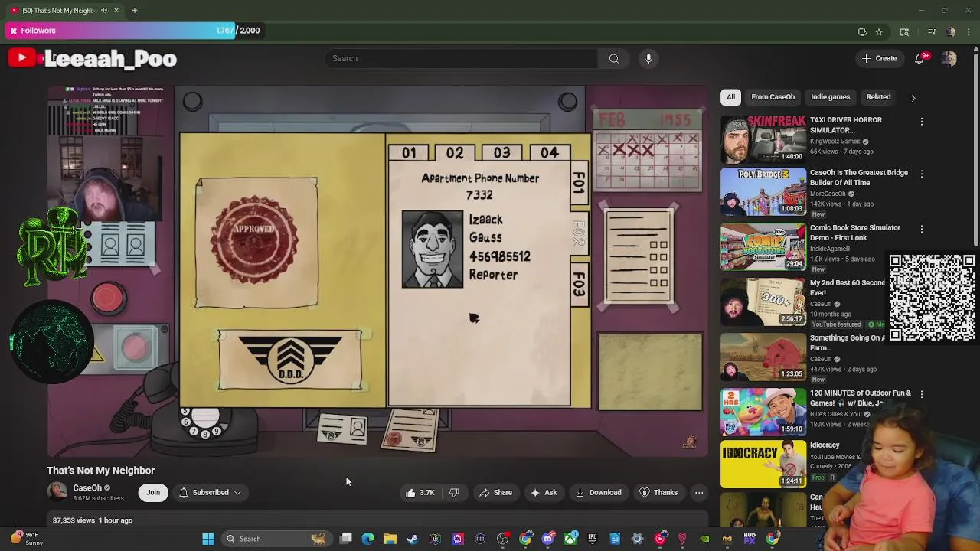Click the Download button

[x=598, y=493]
